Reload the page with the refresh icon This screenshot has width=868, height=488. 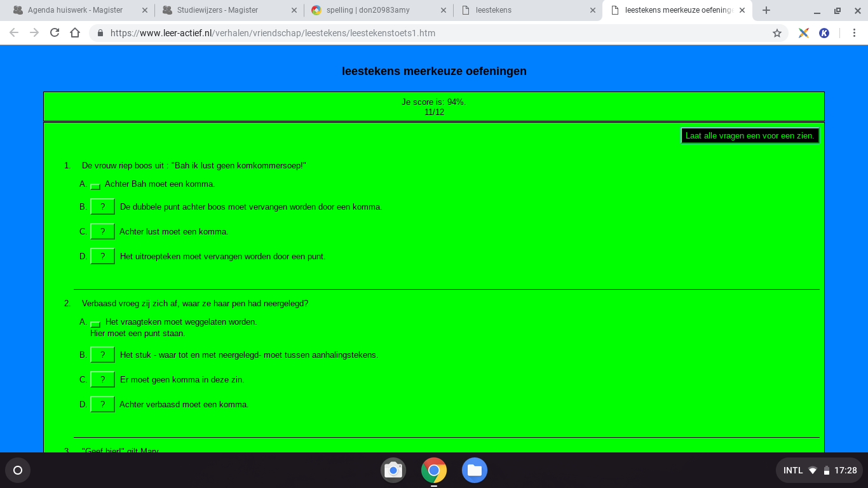point(55,33)
